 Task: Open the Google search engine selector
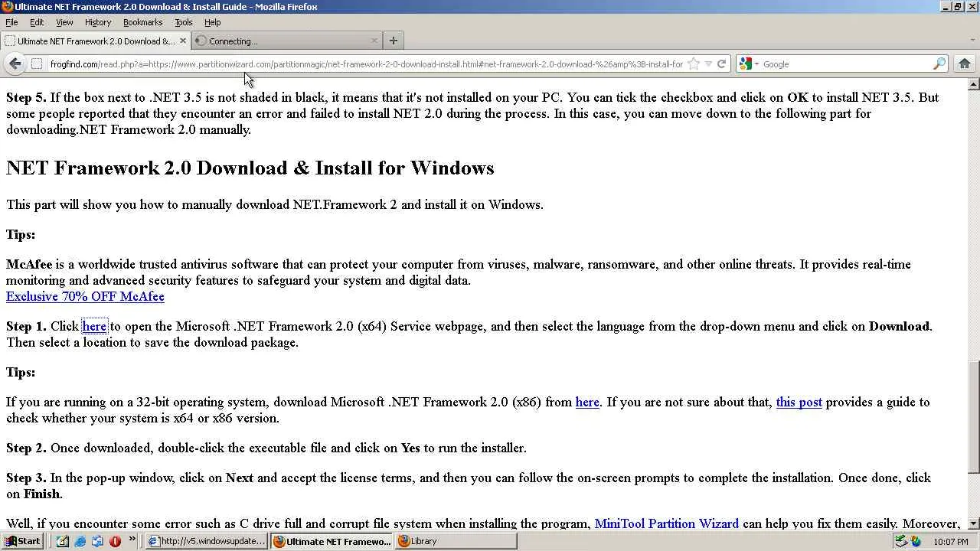(747, 64)
